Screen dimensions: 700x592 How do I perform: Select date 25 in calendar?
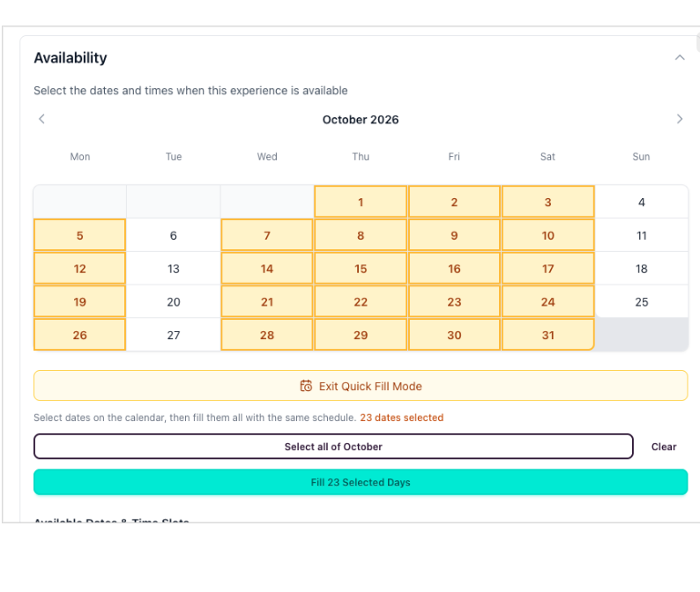(642, 301)
